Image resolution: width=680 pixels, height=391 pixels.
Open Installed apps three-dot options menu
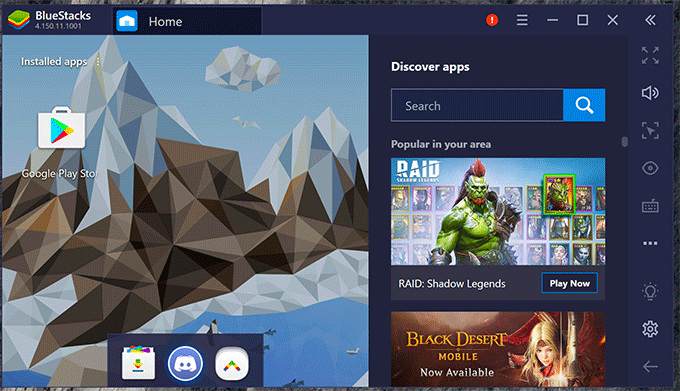(x=98, y=62)
